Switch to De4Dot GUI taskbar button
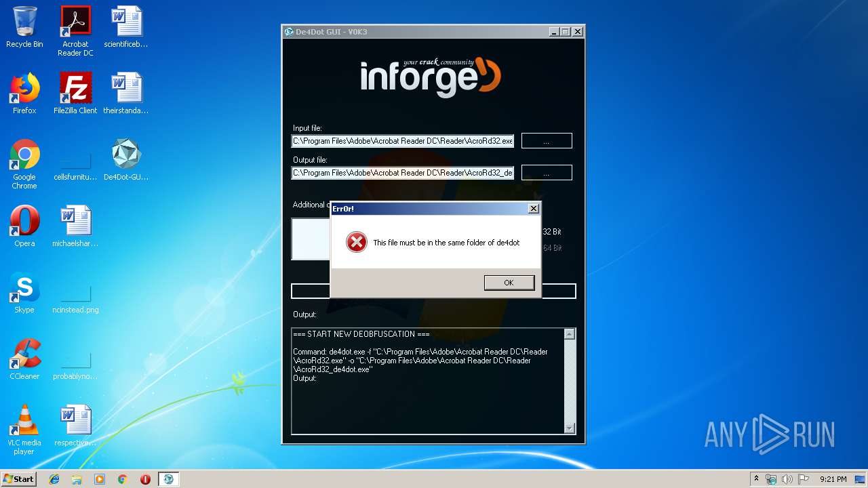The width and height of the screenshot is (868, 488). 168,479
